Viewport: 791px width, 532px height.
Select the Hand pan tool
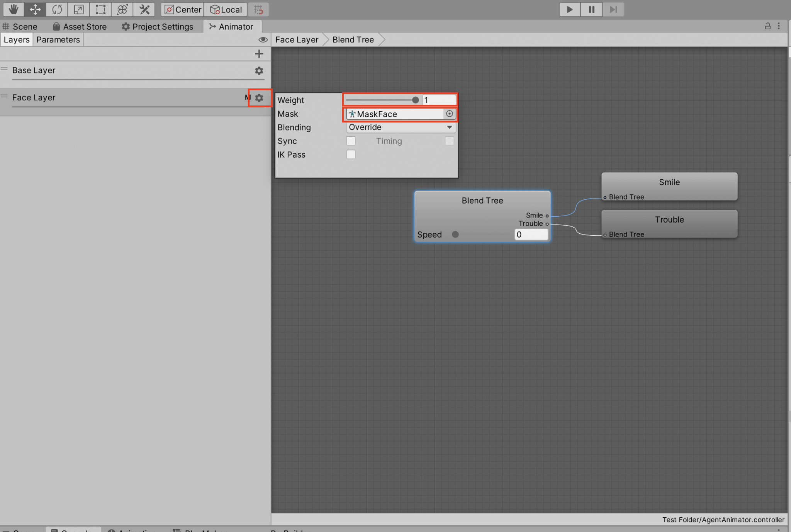14,9
